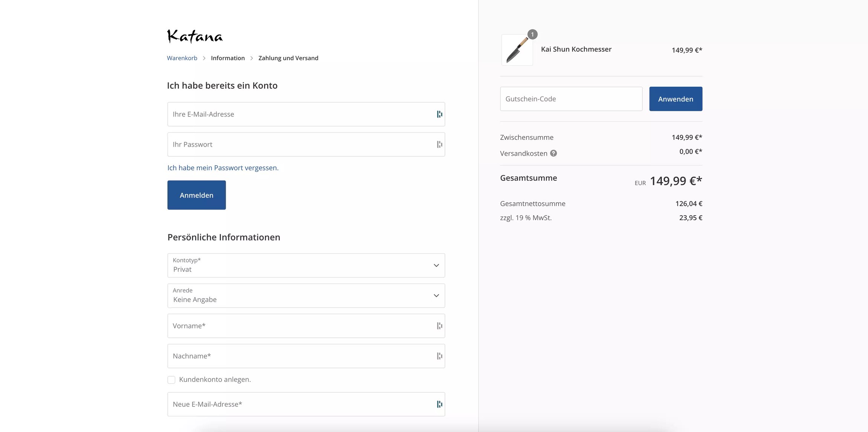Viewport: 868px width, 432px height.
Task: Click the Versandkosten help question mark icon
Action: pyautogui.click(x=553, y=153)
